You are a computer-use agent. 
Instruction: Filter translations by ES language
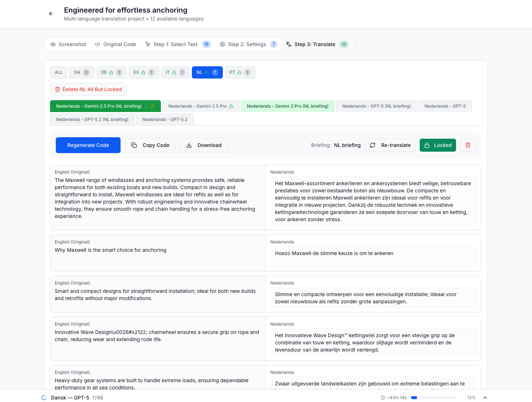pos(144,72)
